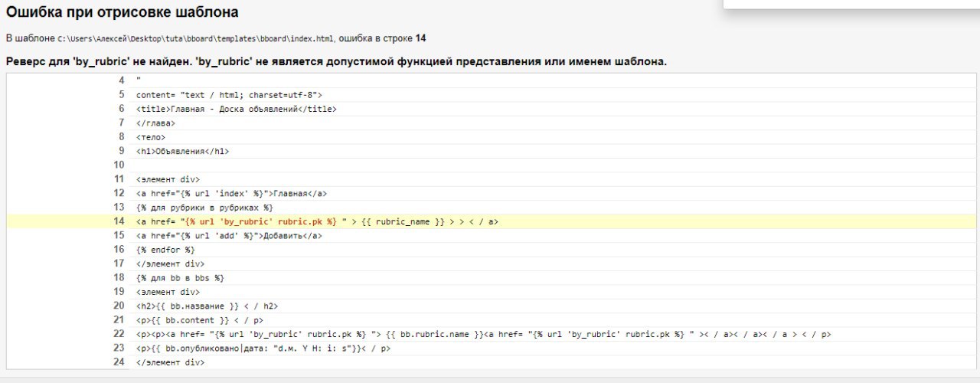Click the bold "14" after "ошибка в строке"
The height and width of the screenshot is (383, 980).
click(421, 38)
